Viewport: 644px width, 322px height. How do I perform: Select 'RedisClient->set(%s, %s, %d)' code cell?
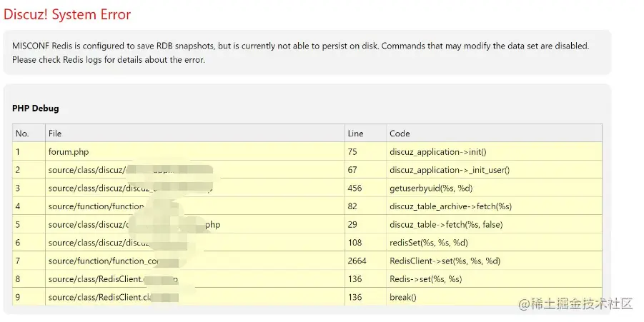494,261
